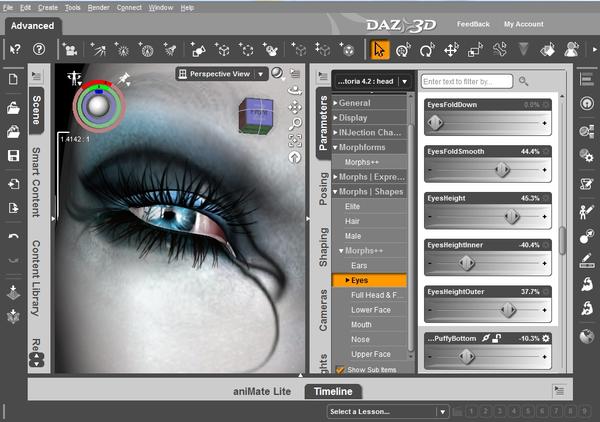Click the view cube in the viewport
600x422 pixels.
click(256, 116)
